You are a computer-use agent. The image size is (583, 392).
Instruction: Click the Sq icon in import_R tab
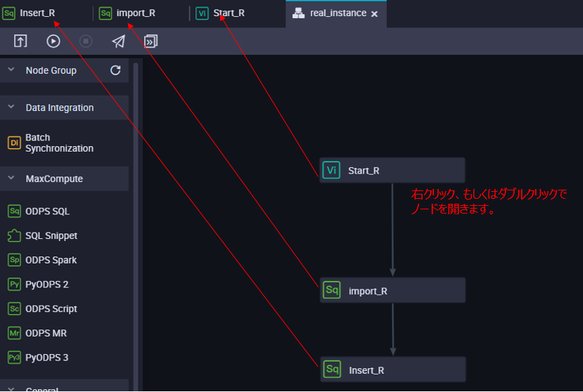point(105,13)
